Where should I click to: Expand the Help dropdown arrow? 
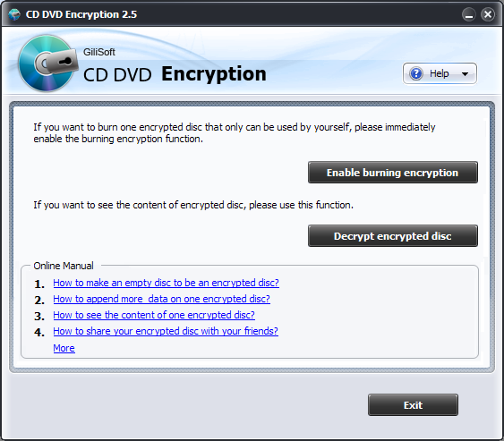point(465,74)
